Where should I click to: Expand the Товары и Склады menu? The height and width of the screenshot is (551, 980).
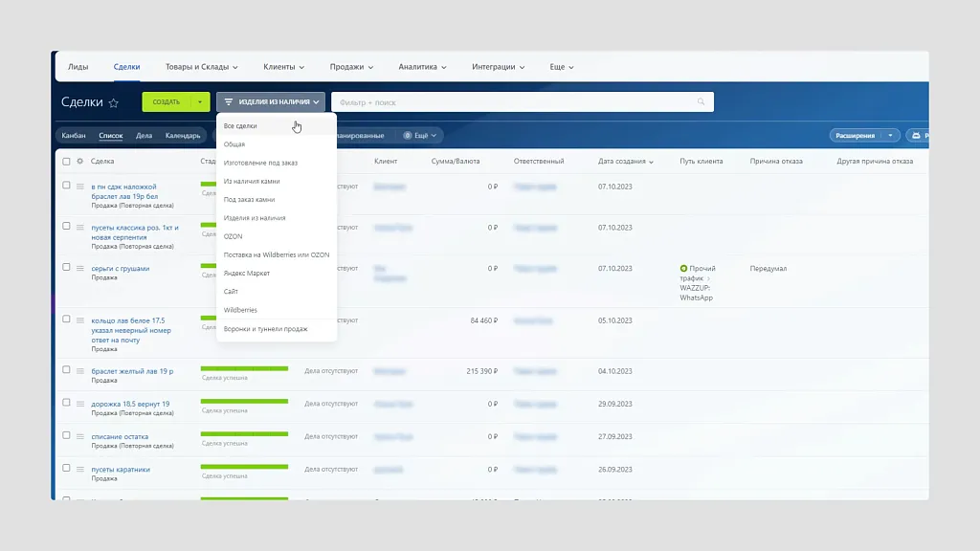pos(201,67)
